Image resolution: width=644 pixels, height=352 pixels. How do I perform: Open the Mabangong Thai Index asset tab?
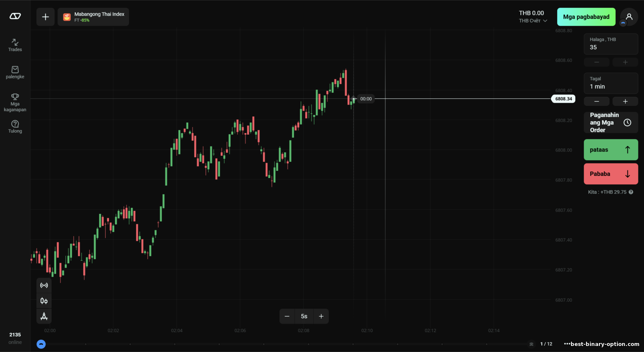click(x=94, y=17)
